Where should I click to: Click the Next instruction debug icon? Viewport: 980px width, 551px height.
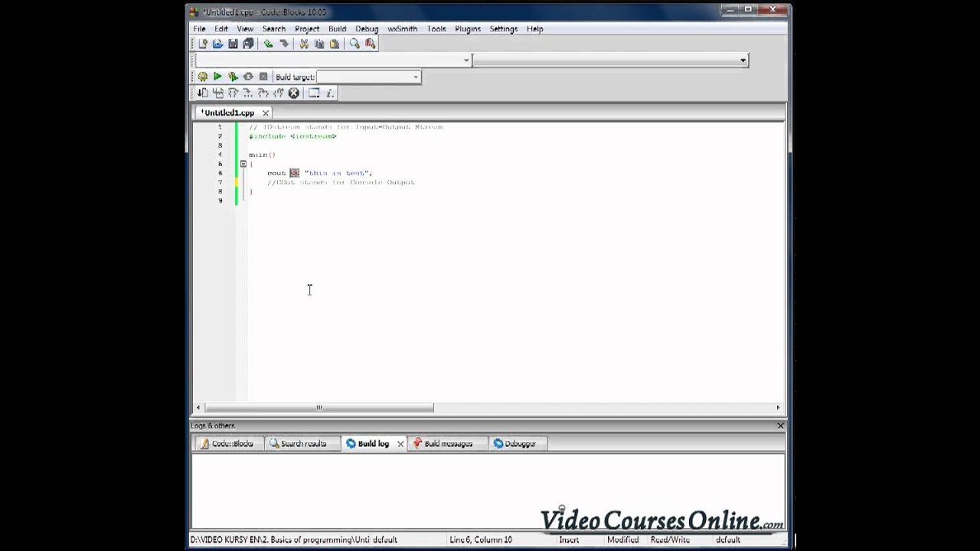point(263,93)
